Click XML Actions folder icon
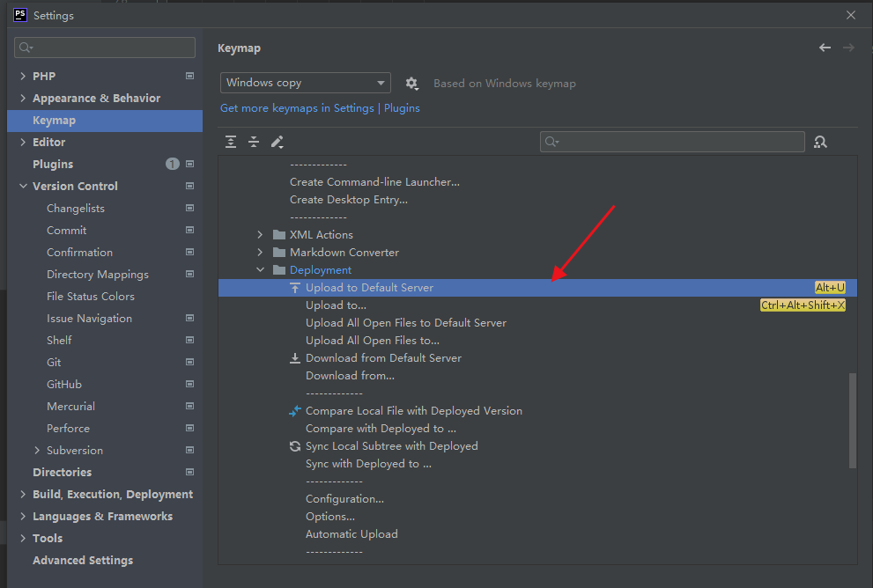The width and height of the screenshot is (873, 588). (x=279, y=235)
